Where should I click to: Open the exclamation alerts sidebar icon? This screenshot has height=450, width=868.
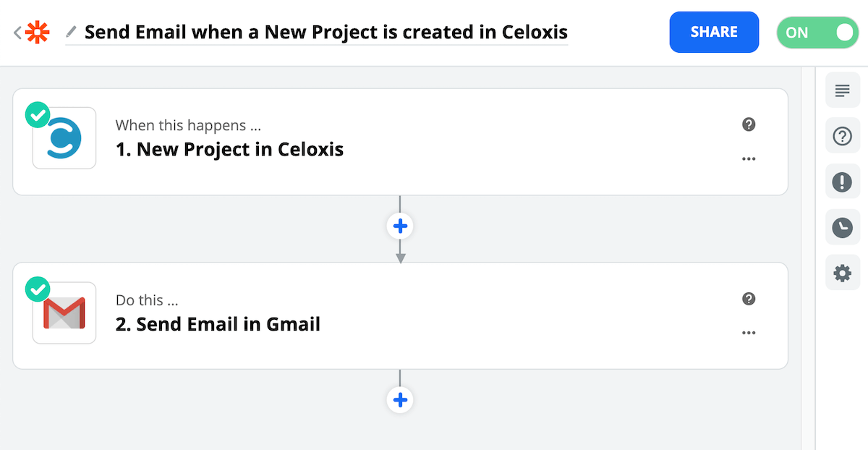tap(842, 182)
